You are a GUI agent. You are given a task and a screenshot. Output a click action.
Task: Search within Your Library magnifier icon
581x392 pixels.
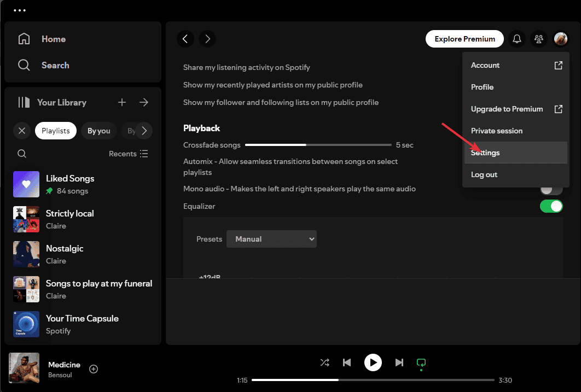22,154
